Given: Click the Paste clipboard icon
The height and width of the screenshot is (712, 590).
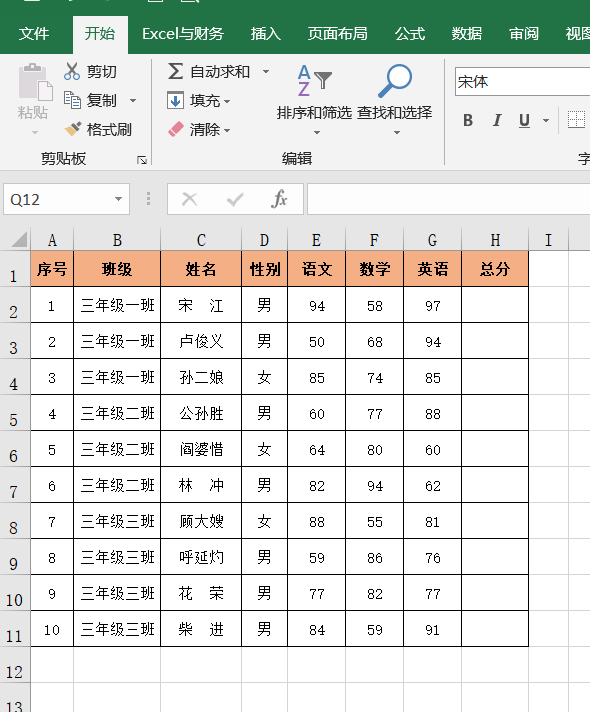Looking at the screenshot, I should pyautogui.click(x=35, y=82).
